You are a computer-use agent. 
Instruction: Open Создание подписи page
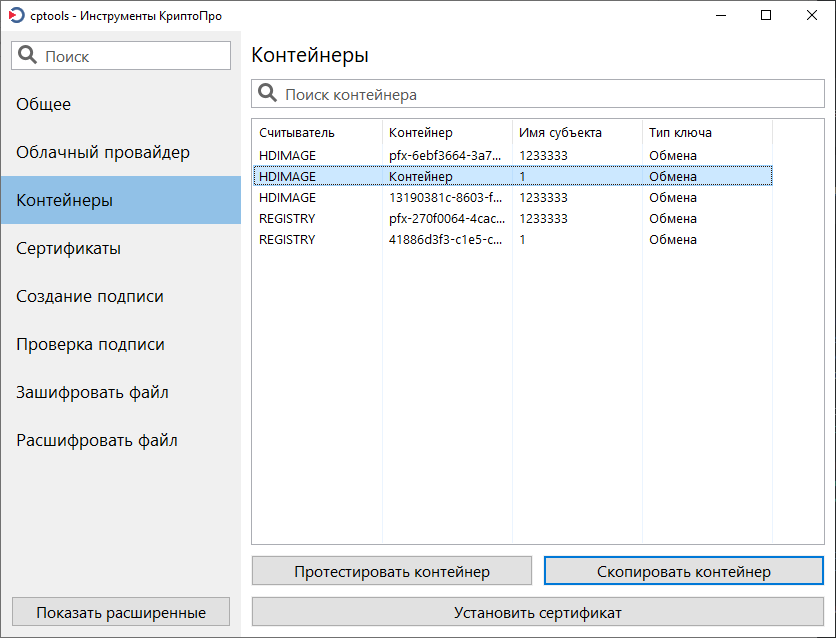click(90, 296)
